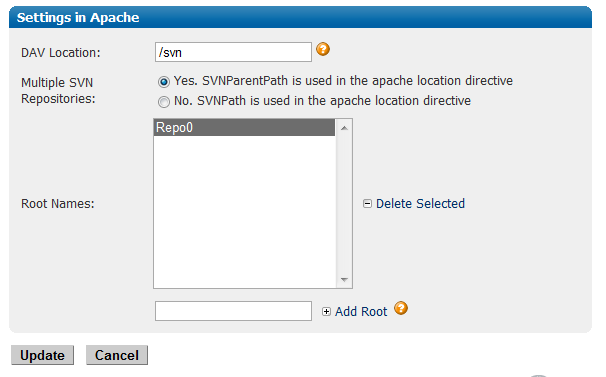
Task: Select Yes SVNParentPath radio button
Action: (164, 82)
